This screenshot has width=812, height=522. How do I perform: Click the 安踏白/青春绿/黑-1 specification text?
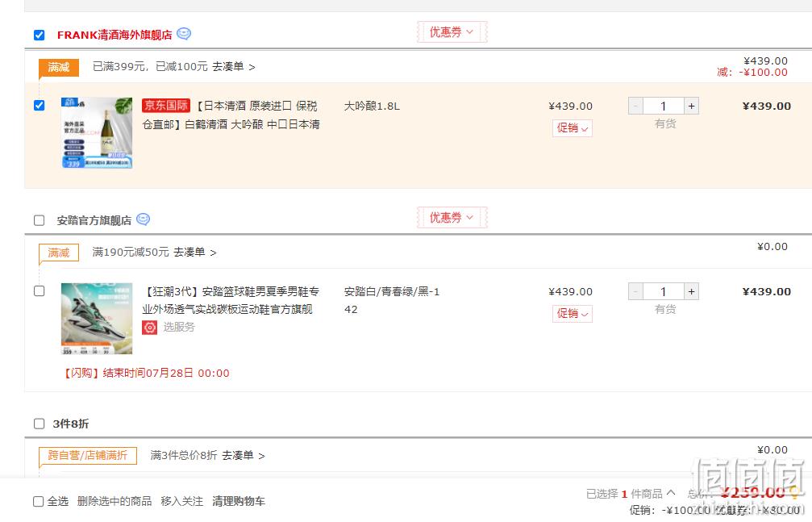coord(392,292)
